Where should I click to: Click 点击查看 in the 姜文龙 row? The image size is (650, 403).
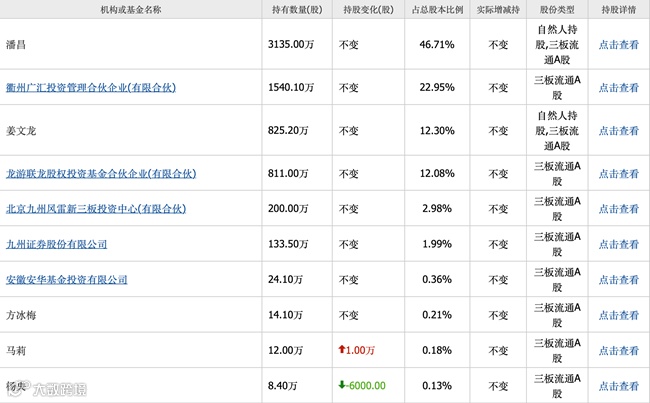pyautogui.click(x=618, y=131)
